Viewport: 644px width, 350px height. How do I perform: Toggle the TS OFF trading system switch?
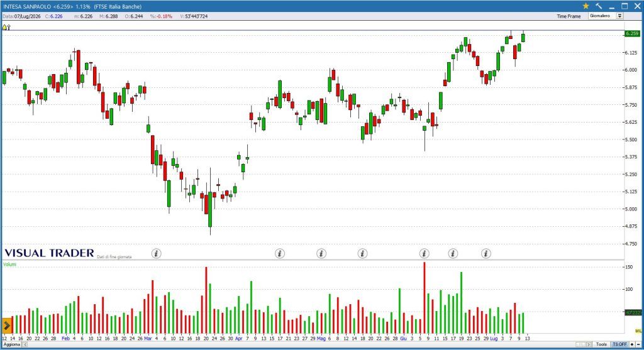tap(619, 344)
